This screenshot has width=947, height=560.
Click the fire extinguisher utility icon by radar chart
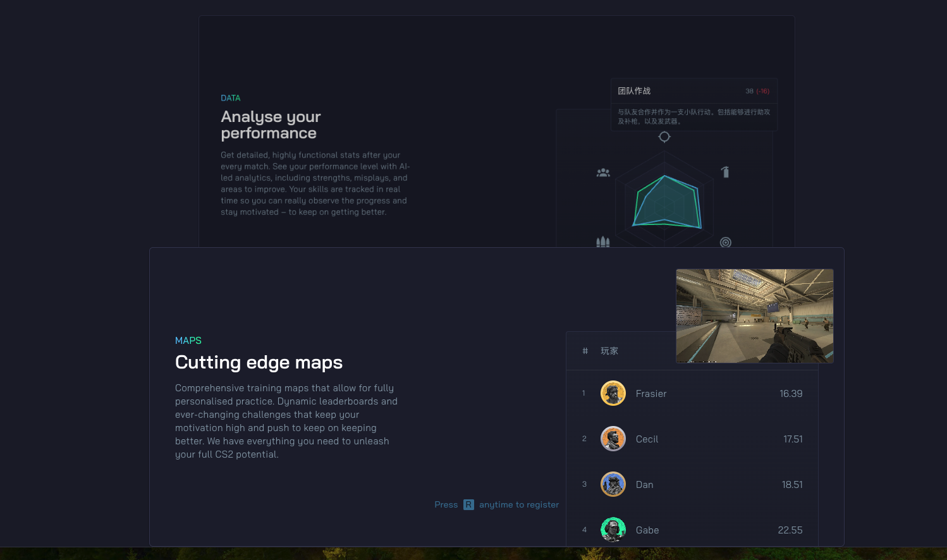pos(725,171)
